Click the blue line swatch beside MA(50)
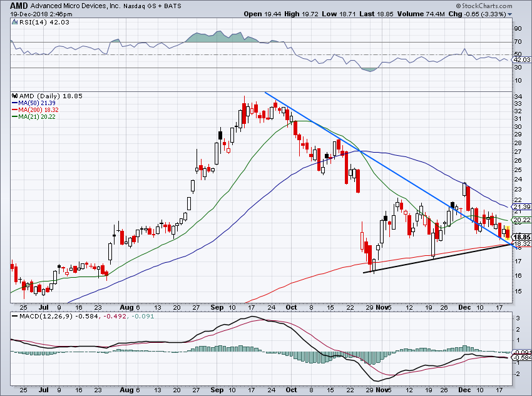The image size is (532, 396). coord(15,103)
